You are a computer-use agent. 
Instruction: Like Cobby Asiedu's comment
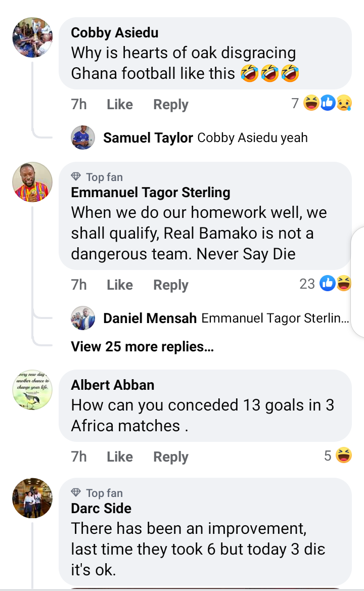pyautogui.click(x=120, y=105)
